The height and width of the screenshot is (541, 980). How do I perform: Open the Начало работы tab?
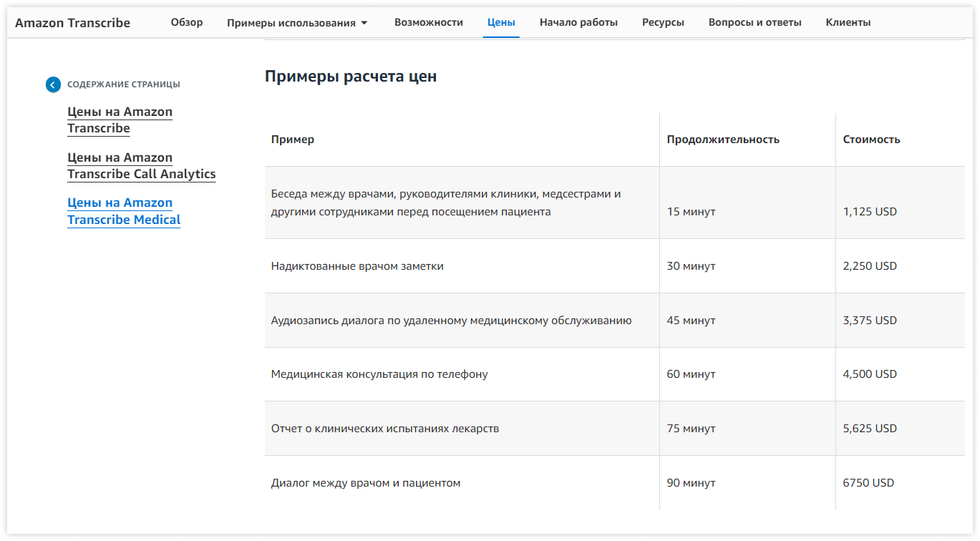(x=578, y=22)
